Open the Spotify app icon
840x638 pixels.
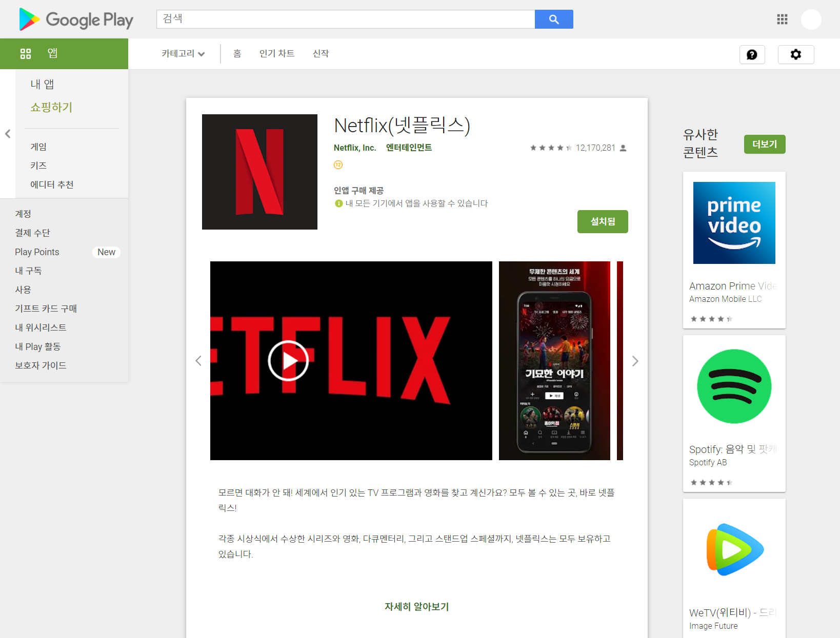[734, 386]
